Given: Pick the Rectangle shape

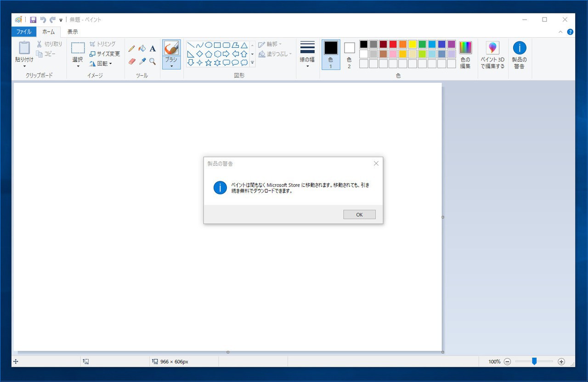Looking at the screenshot, I should (x=217, y=45).
